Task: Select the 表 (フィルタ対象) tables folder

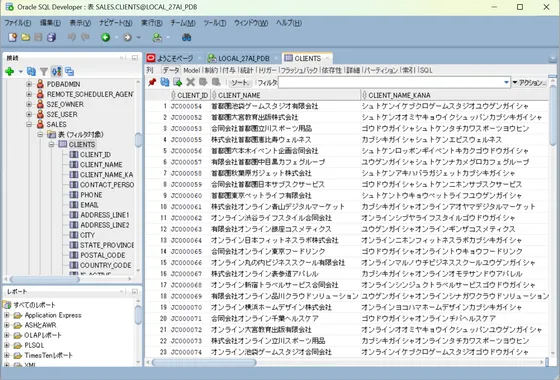Action: (x=81, y=134)
